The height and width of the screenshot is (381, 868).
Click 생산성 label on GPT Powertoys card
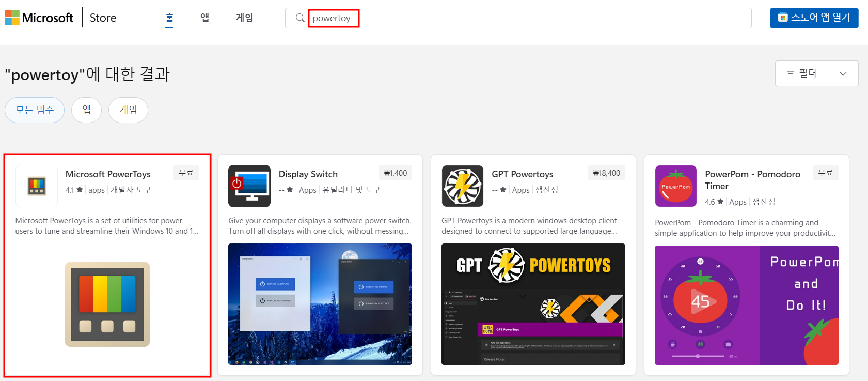547,190
